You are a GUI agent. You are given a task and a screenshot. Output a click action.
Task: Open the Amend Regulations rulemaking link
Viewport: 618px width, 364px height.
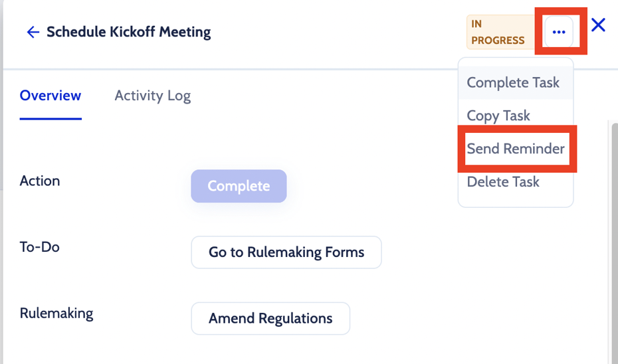coord(270,318)
